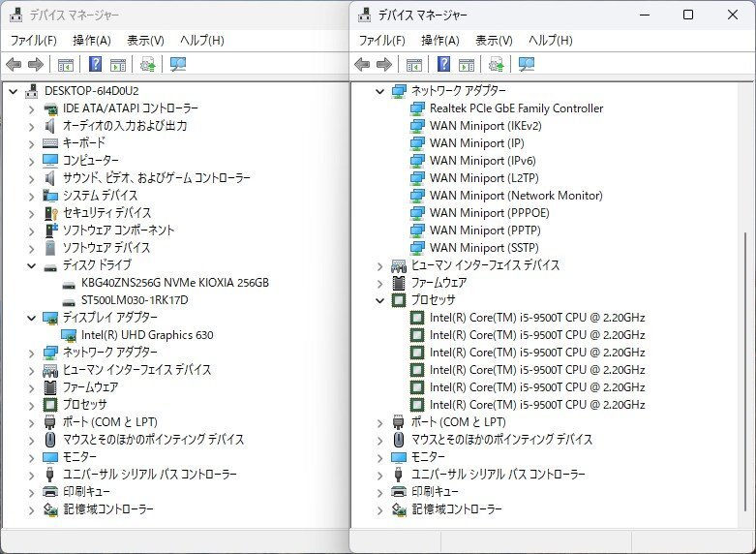The width and height of the screenshot is (756, 554).
Task: Click WAN Miniport (SSTP) adapter icon
Action: click(417, 248)
